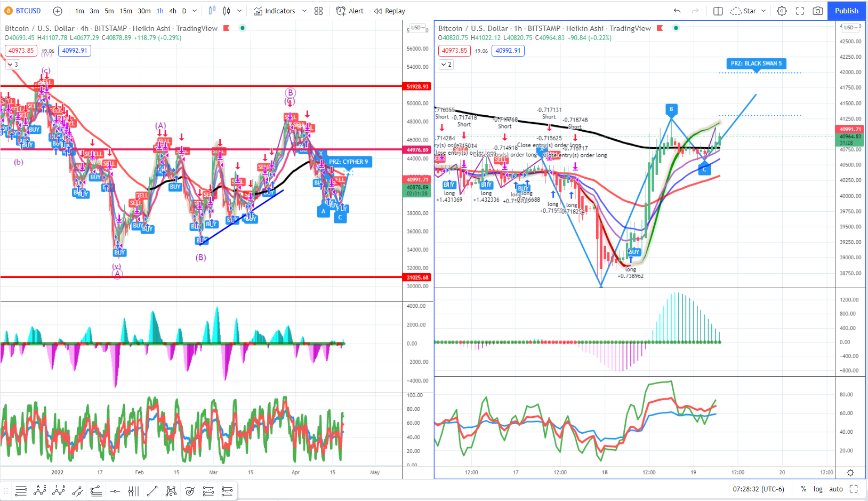Select the Fib Time Zone tool
The width and height of the screenshot is (868, 501).
(x=133, y=491)
